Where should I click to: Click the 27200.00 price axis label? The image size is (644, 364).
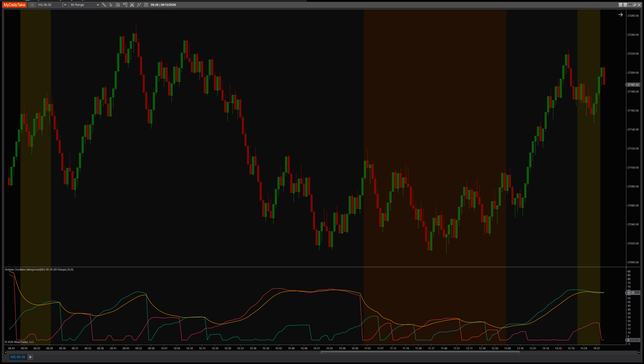pos(633,73)
